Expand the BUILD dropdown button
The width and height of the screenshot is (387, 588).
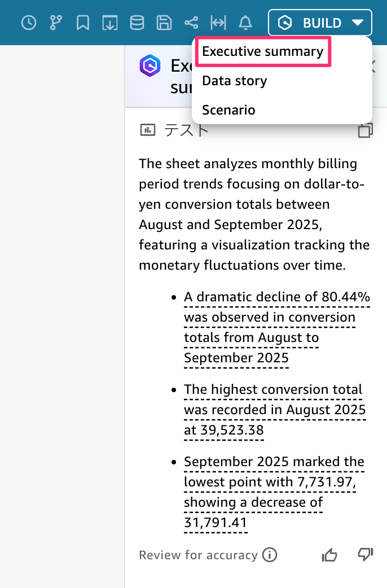[320, 23]
